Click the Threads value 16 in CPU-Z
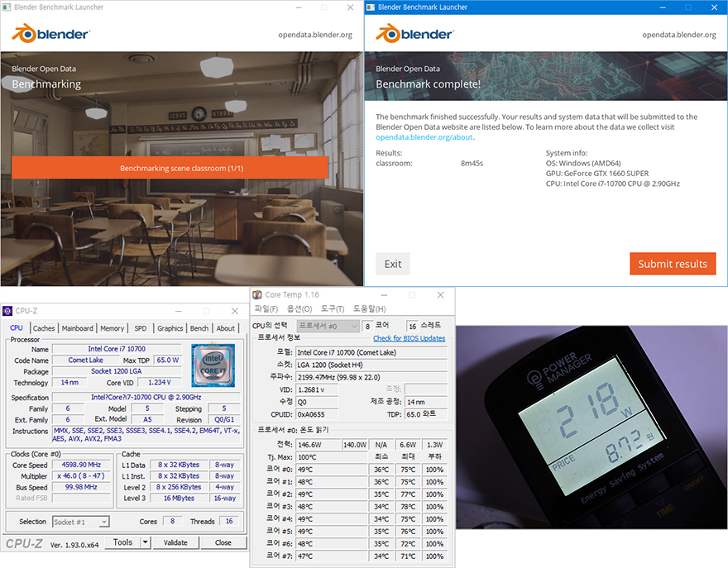The height and width of the screenshot is (568, 728). [x=229, y=521]
